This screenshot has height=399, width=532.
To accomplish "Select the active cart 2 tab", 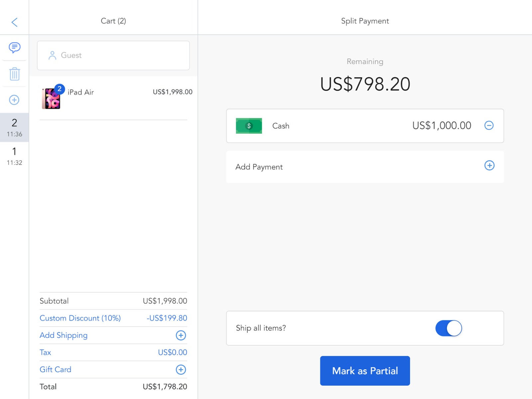I will [14, 127].
